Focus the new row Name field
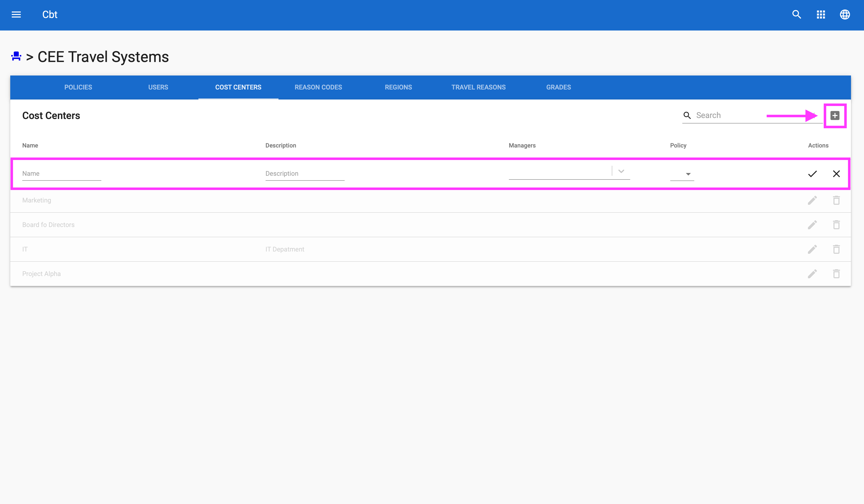Viewport: 864px width, 504px height. [x=62, y=174]
